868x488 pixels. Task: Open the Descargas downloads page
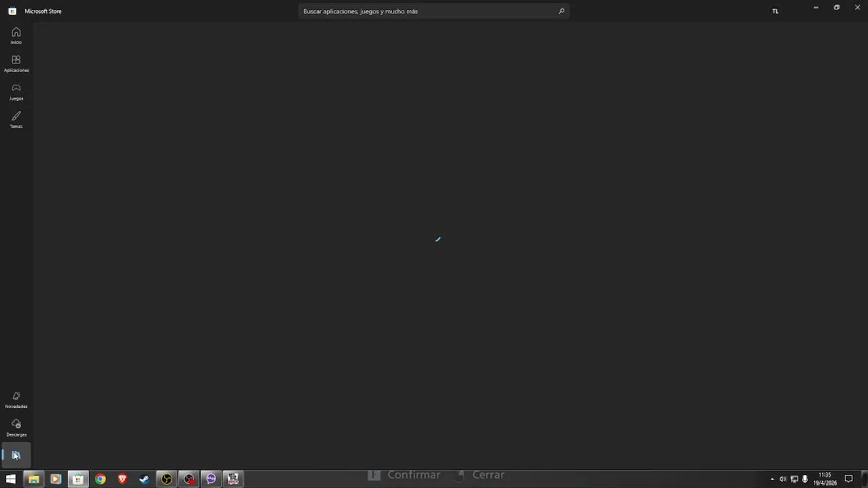click(16, 428)
